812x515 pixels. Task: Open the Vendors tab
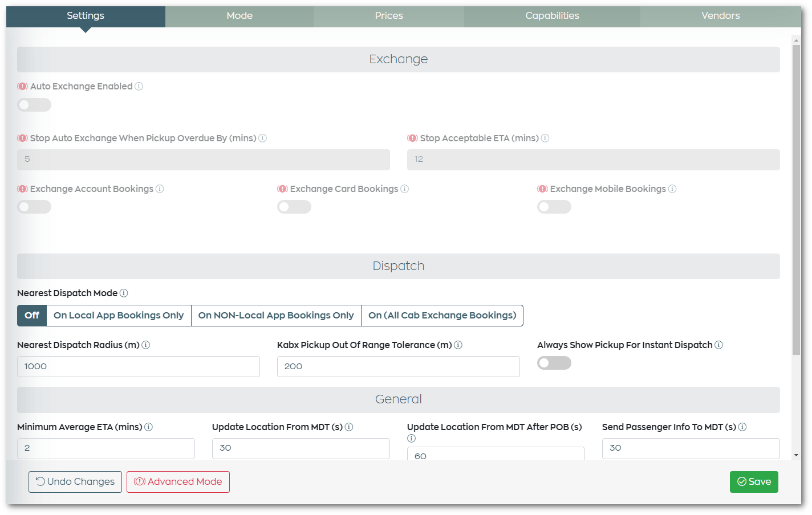pyautogui.click(x=720, y=15)
